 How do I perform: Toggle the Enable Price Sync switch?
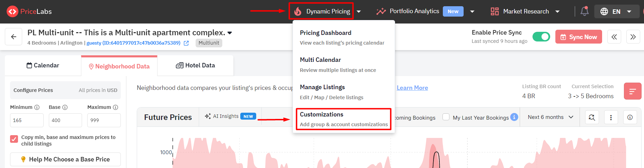tap(541, 37)
